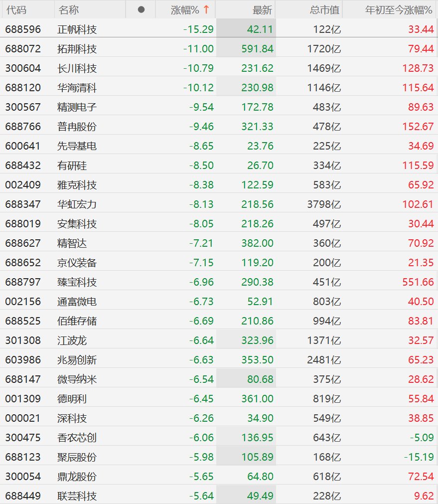Click 聚辰股份 year-to-date value -15.19
438x504 pixels.
pyautogui.click(x=419, y=457)
